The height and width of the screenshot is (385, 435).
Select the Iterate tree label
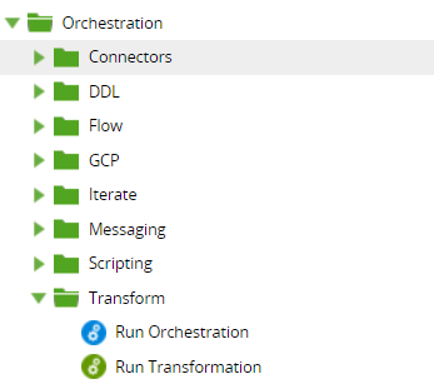coord(113,195)
